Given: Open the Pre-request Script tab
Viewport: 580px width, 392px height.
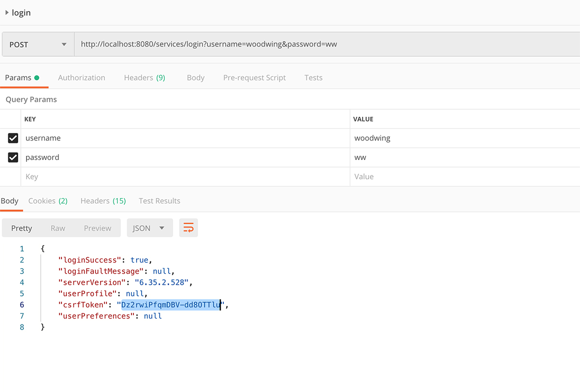Looking at the screenshot, I should (255, 78).
